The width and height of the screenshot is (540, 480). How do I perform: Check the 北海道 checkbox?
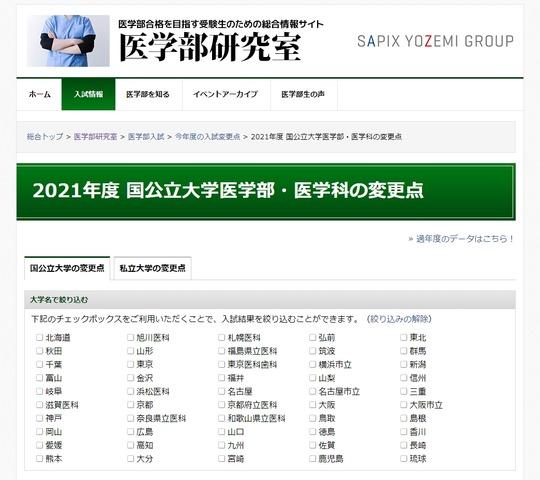point(39,337)
